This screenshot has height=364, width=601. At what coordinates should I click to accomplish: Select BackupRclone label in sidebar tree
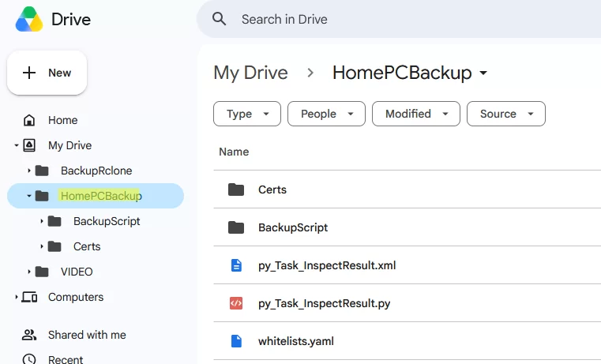pos(96,171)
